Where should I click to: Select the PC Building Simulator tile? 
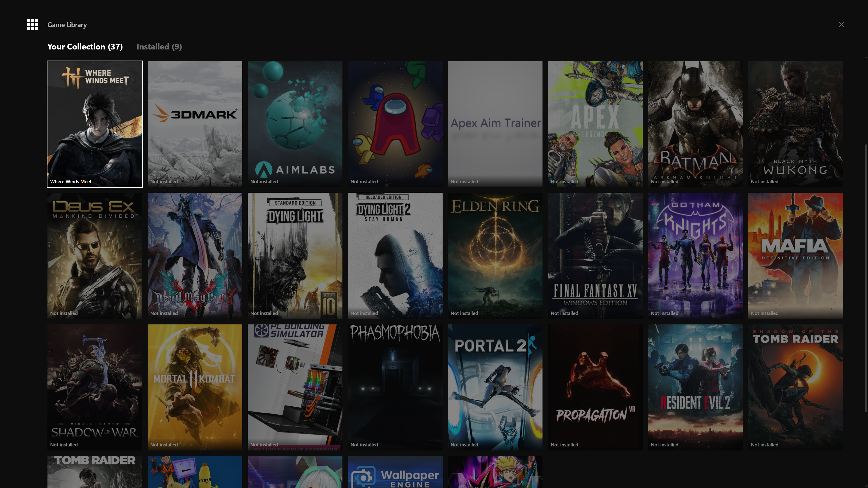coord(295,387)
